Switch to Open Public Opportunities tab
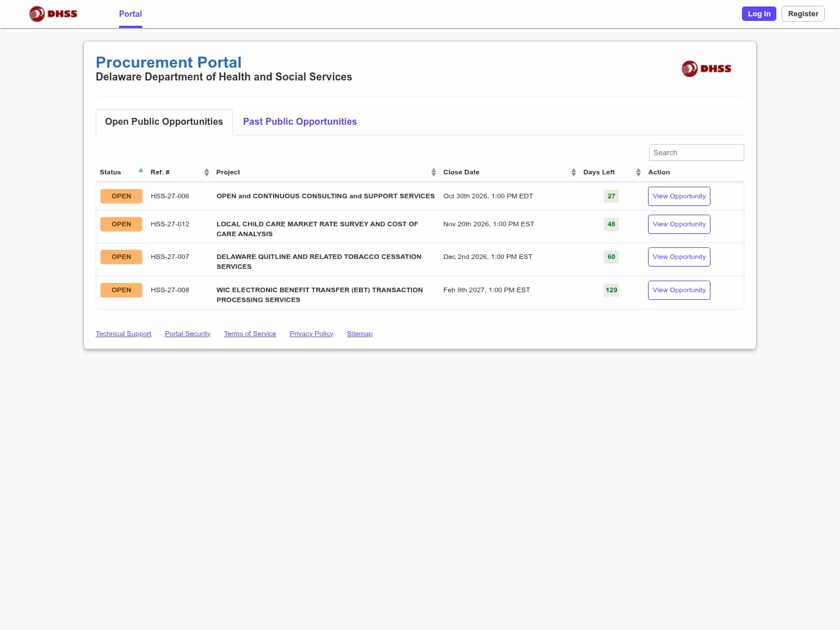840x630 pixels. [164, 121]
